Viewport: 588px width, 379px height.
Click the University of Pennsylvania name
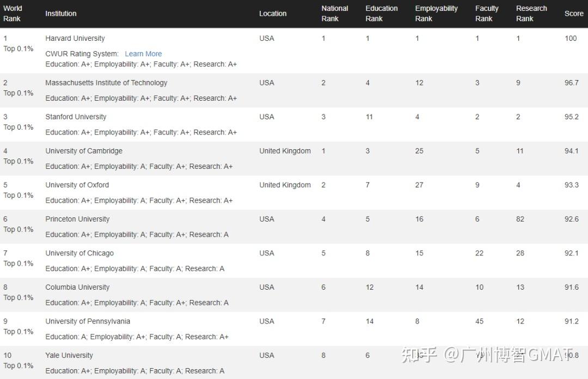click(87, 321)
